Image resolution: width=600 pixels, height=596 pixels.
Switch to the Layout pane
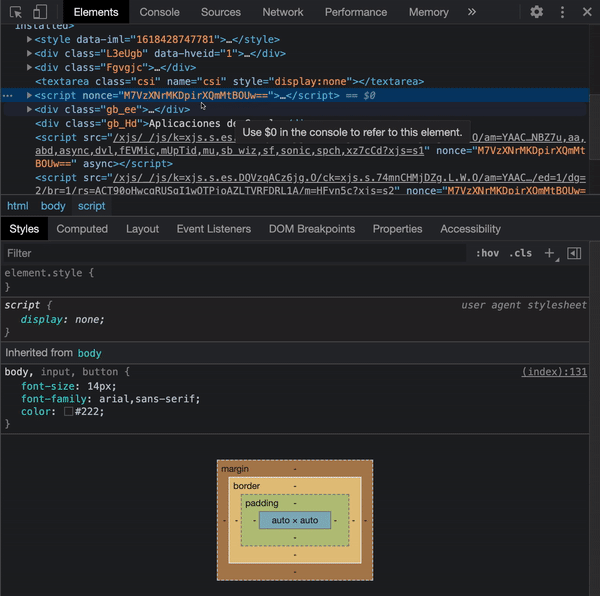[142, 229]
